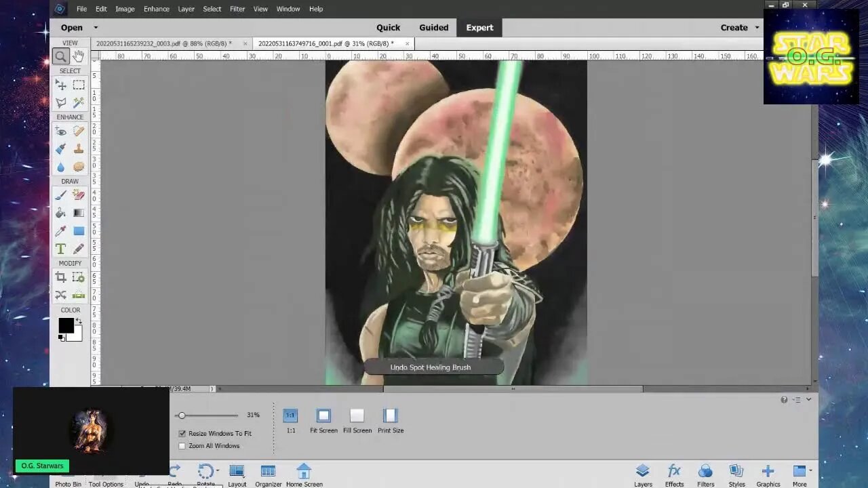Click Fit Screen button

323,420
